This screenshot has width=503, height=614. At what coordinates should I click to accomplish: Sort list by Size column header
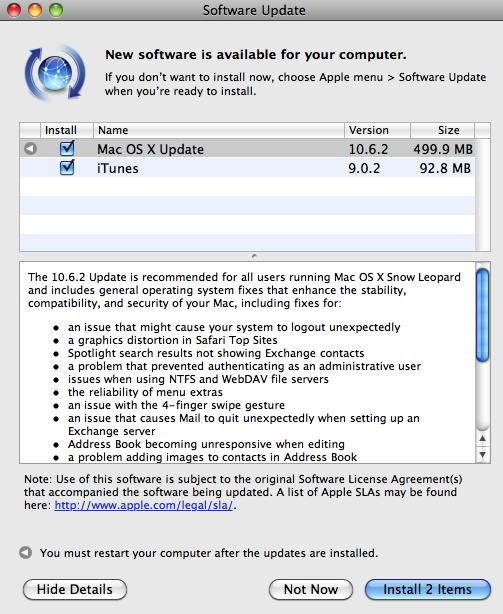[x=442, y=130]
